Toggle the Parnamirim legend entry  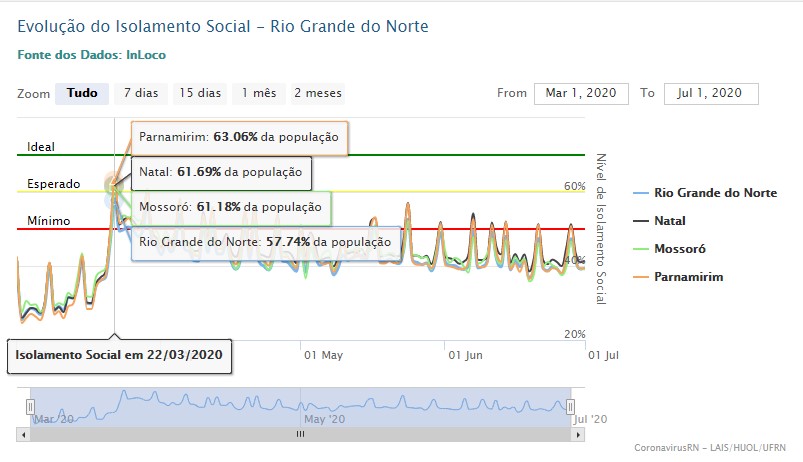[687, 276]
